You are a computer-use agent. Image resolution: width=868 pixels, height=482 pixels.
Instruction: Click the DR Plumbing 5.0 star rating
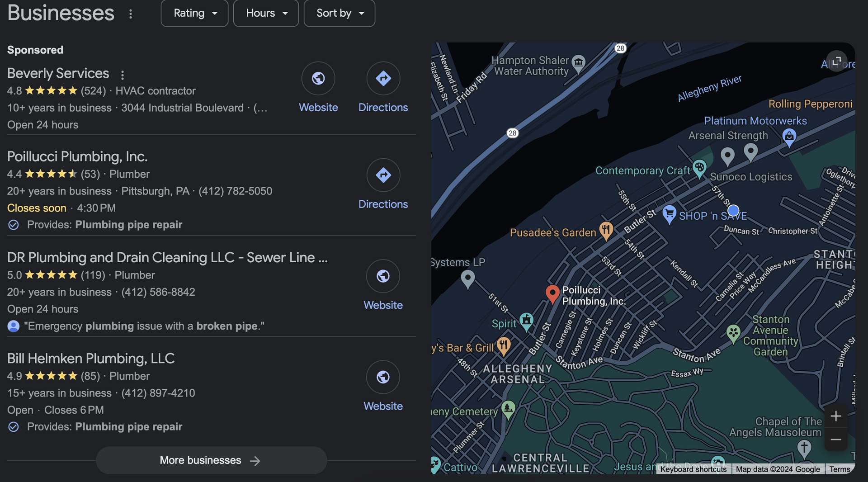[x=42, y=275]
